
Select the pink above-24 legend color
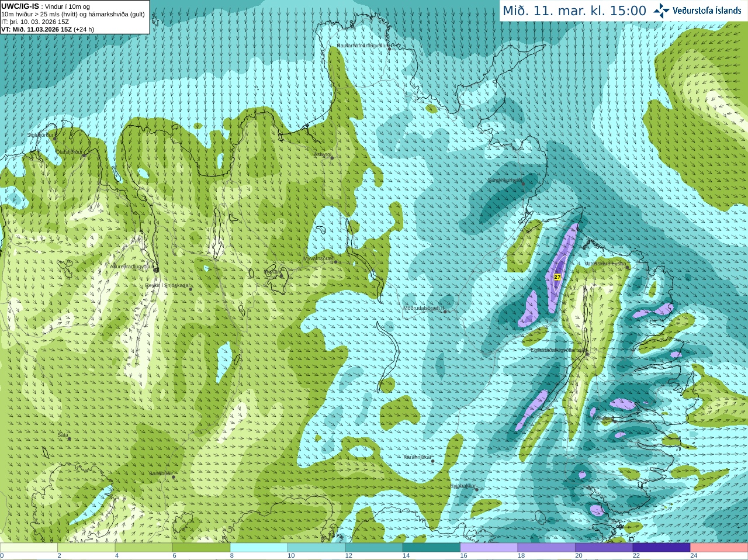pos(719,548)
